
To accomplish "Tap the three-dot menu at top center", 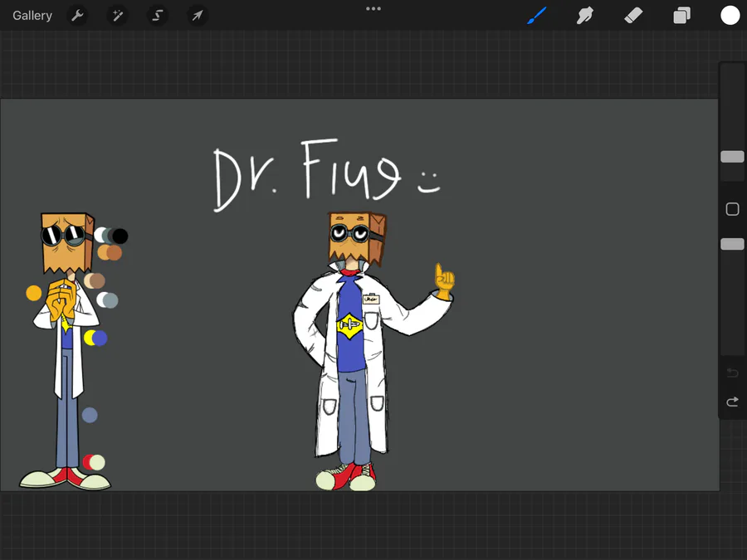I will tap(373, 8).
